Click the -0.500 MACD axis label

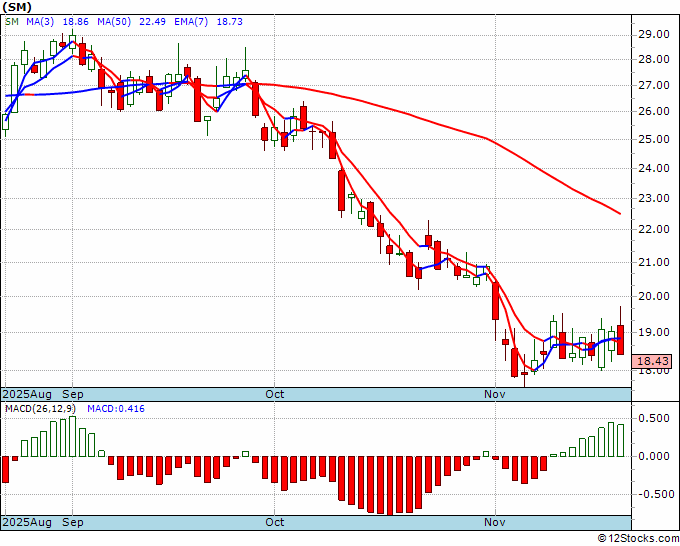click(x=654, y=494)
